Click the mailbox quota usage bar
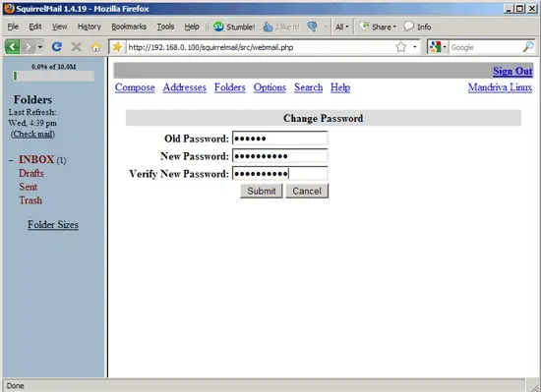Image resolution: width=541 pixels, height=392 pixels. coord(53,76)
